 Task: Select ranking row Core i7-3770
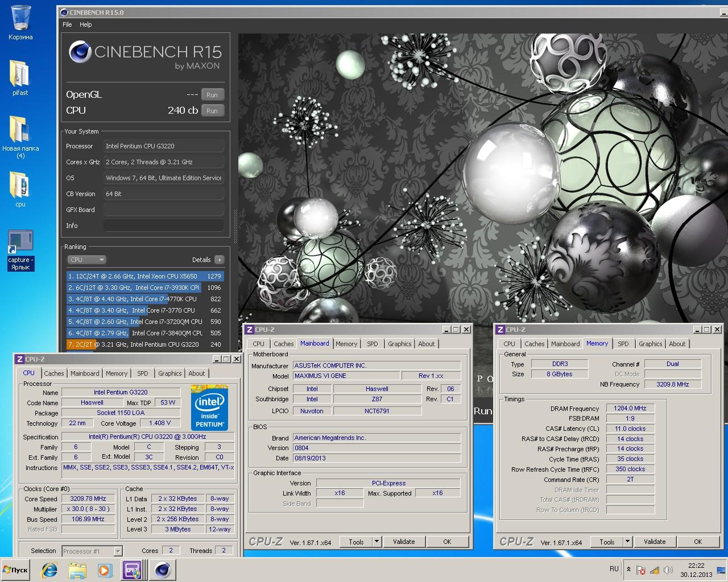click(145, 310)
